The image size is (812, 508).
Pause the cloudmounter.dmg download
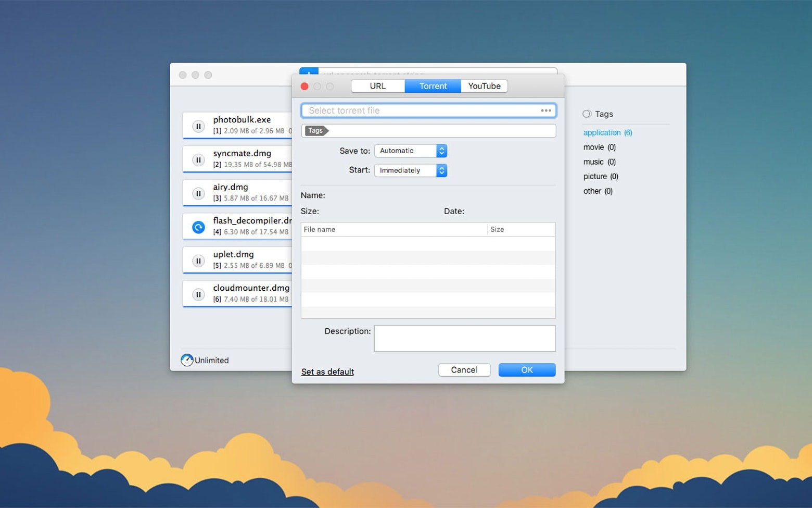pos(198,294)
